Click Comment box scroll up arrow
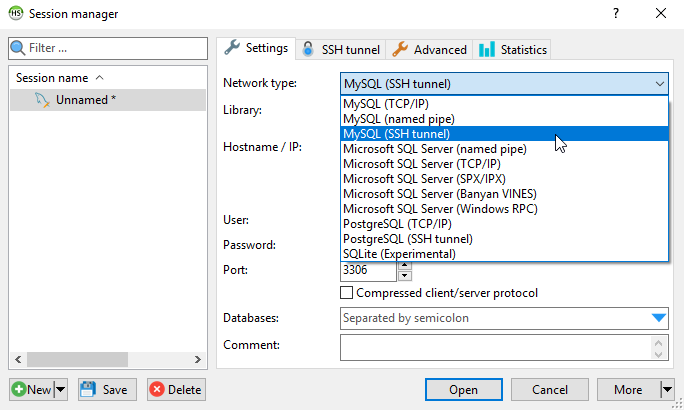 [x=659, y=343]
